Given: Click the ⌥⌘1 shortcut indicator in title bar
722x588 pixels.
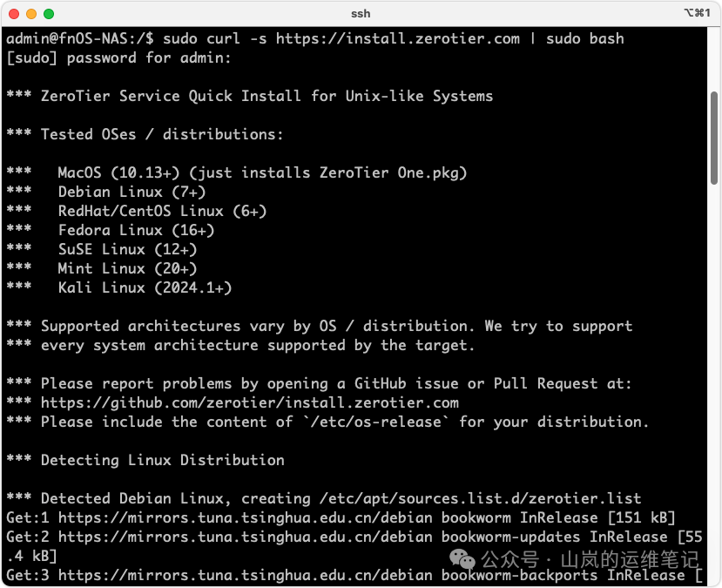Looking at the screenshot, I should point(698,14).
